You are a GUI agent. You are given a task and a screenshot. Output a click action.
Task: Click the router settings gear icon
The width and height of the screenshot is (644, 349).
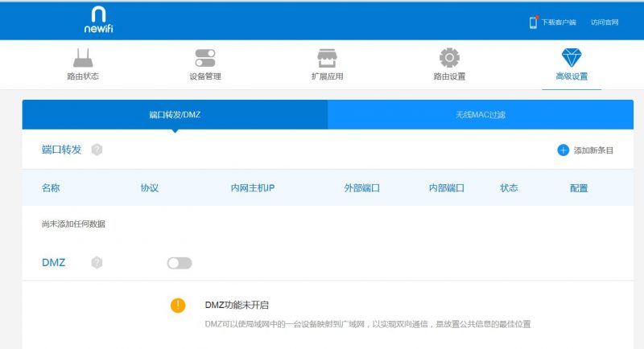tap(449, 58)
